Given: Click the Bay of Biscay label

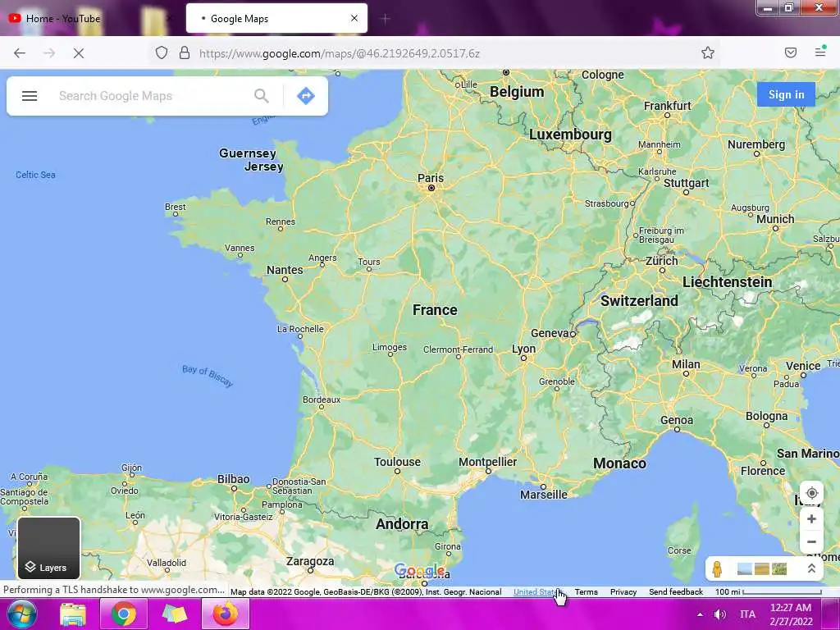Looking at the screenshot, I should click(208, 376).
